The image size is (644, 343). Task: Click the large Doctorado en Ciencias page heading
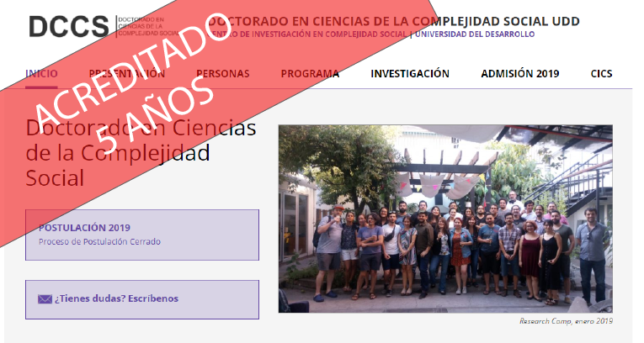141,154
